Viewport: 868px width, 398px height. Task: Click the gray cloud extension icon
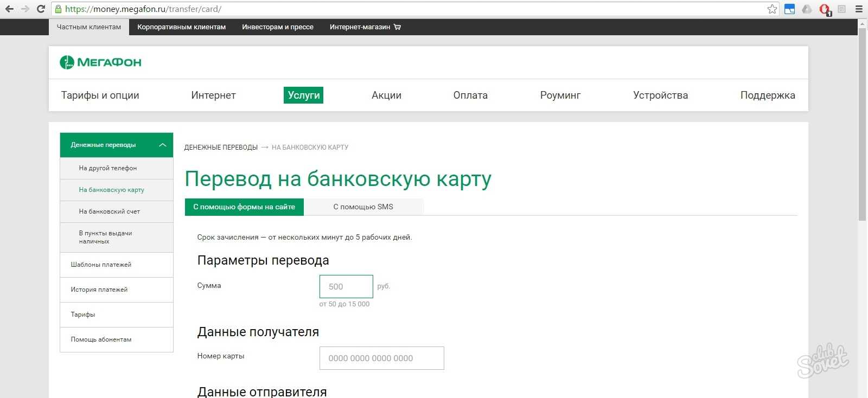(807, 9)
